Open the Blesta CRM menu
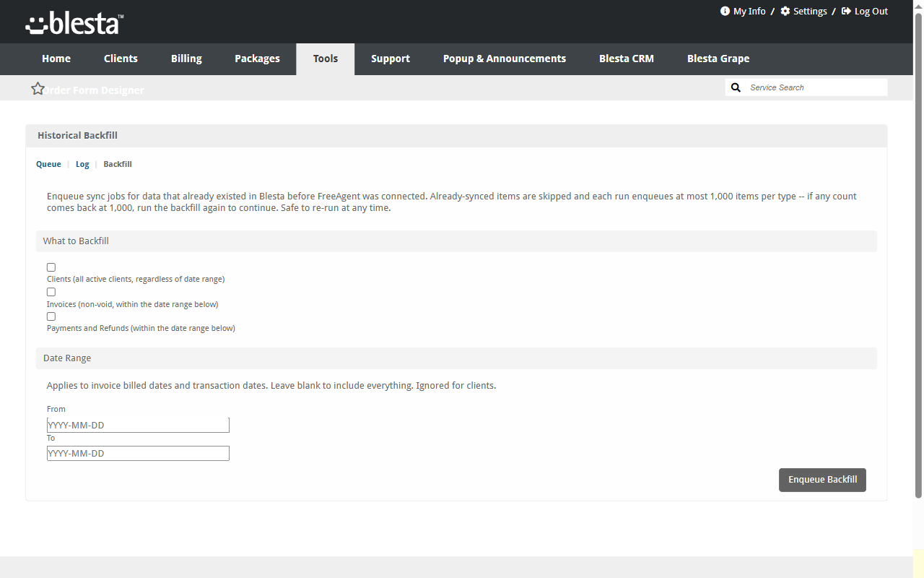This screenshot has width=924, height=578. click(627, 59)
